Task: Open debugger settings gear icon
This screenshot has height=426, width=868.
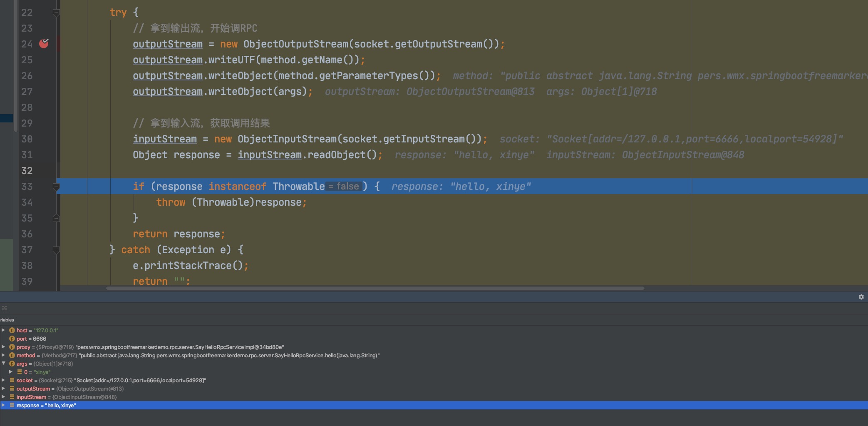Action: (861, 297)
